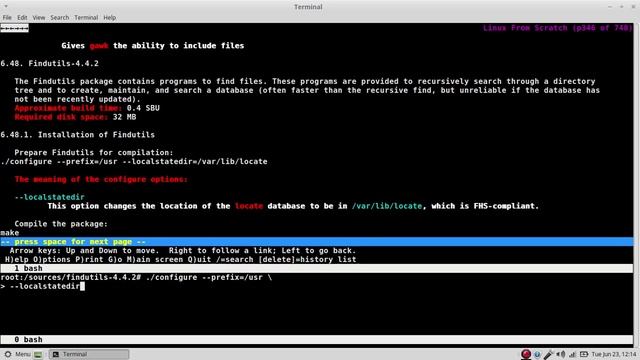This screenshot has width=640, height=360.
Task: Open the File menu
Action: coord(7,18)
